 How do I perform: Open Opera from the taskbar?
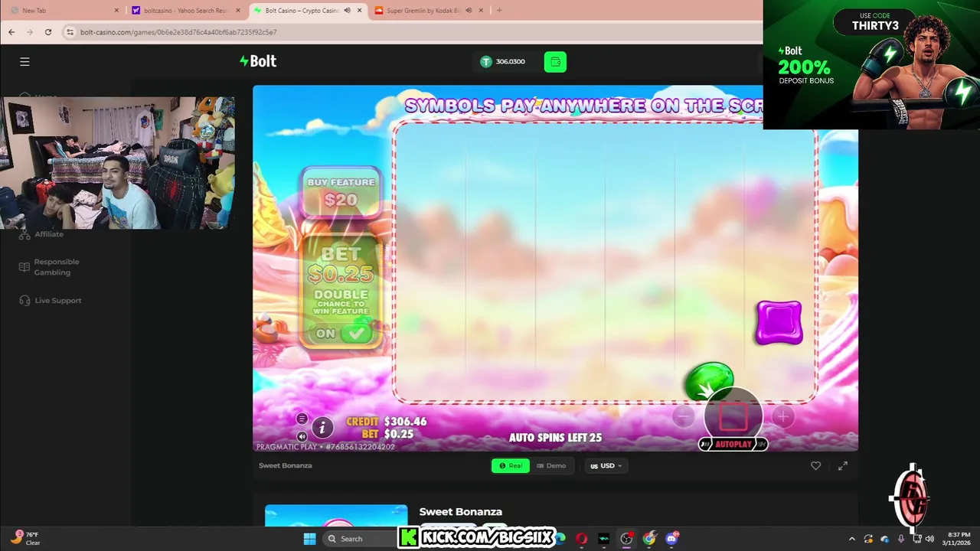[582, 539]
